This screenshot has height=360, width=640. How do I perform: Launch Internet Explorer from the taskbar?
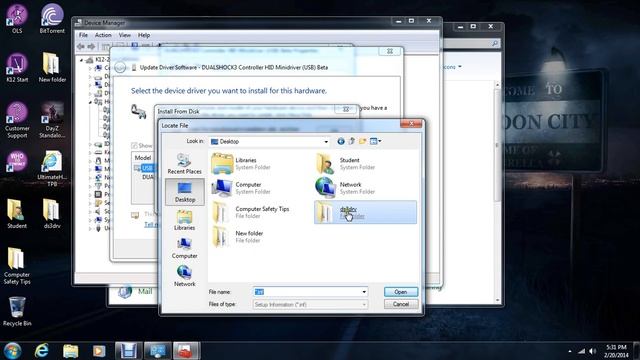click(42, 351)
